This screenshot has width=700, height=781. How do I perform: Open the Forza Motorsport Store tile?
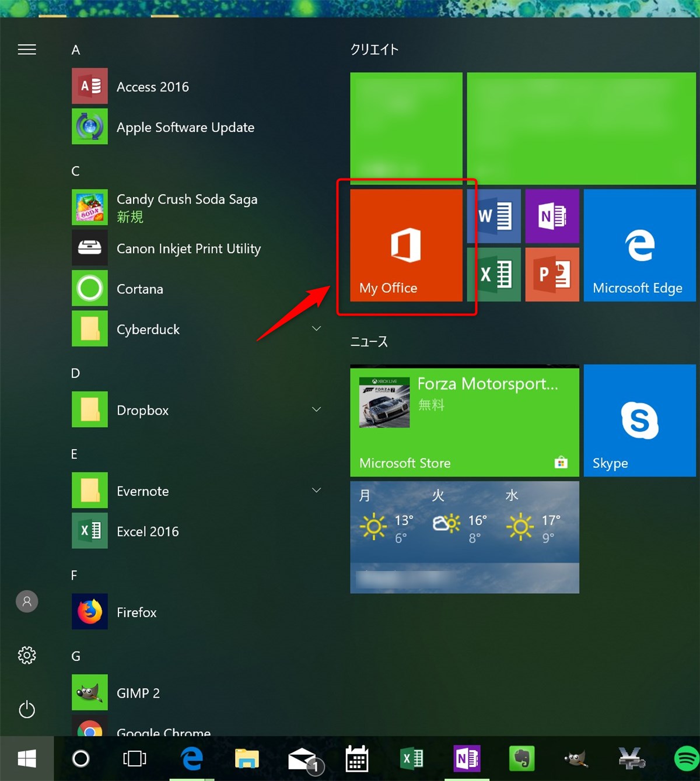pos(464,420)
